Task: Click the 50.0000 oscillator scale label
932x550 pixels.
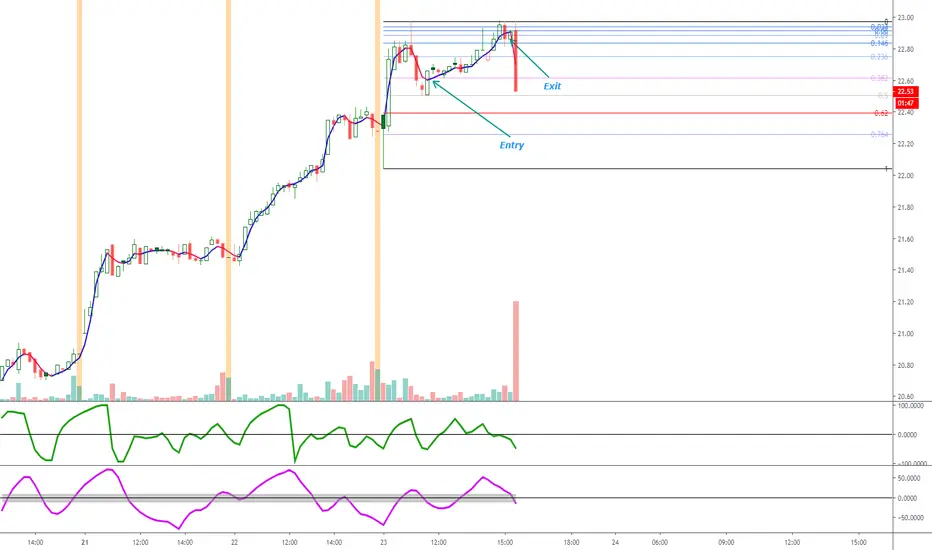Action: click(x=911, y=479)
